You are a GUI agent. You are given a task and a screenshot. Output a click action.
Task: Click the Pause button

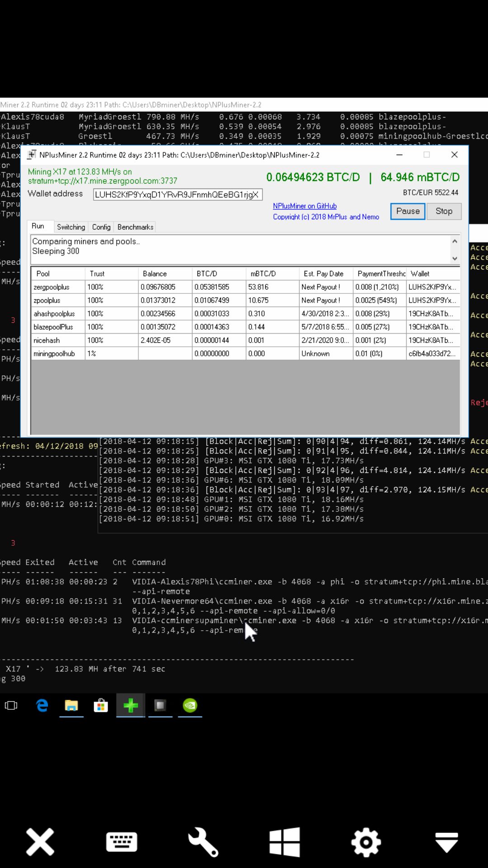tap(408, 211)
